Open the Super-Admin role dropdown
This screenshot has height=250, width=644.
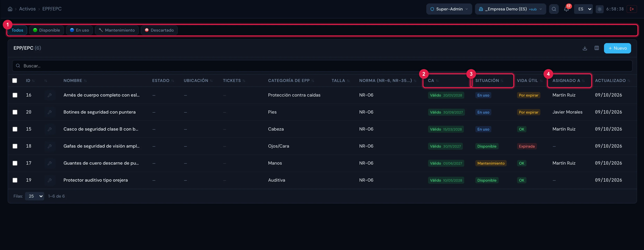tap(449, 9)
